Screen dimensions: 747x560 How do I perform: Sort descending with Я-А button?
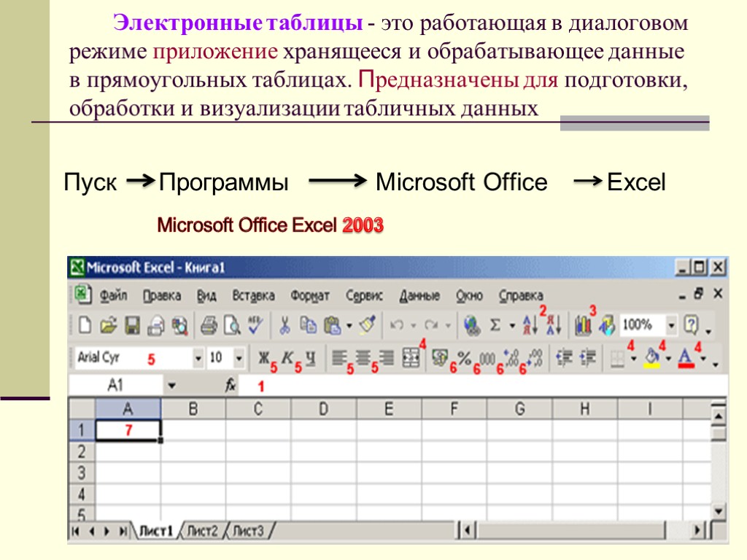(554, 326)
